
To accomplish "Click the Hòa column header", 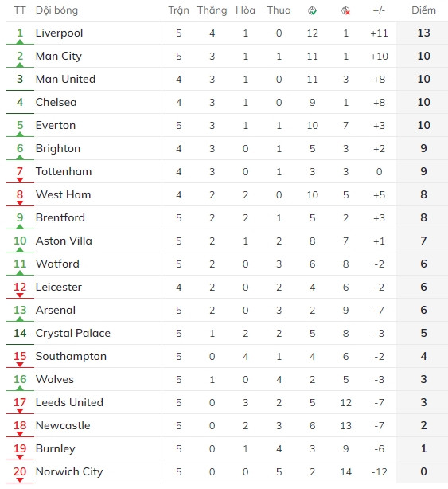I will 245,10.
